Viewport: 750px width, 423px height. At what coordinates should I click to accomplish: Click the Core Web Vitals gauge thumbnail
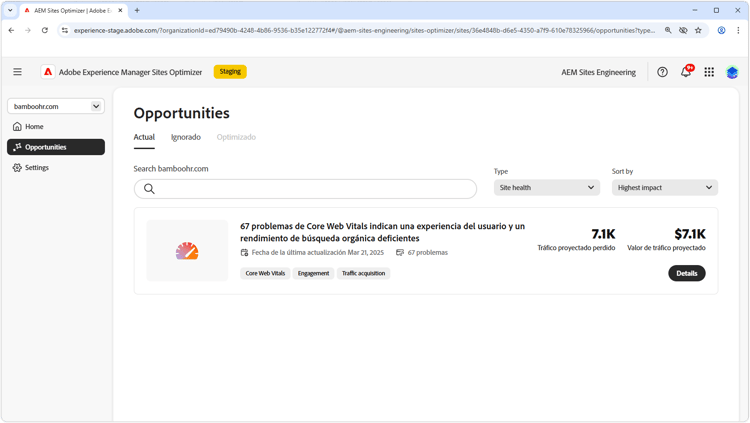click(x=187, y=251)
